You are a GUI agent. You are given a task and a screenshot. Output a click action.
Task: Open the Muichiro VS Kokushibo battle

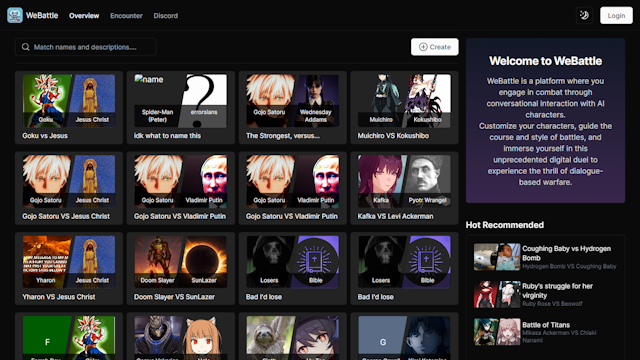[x=404, y=107]
